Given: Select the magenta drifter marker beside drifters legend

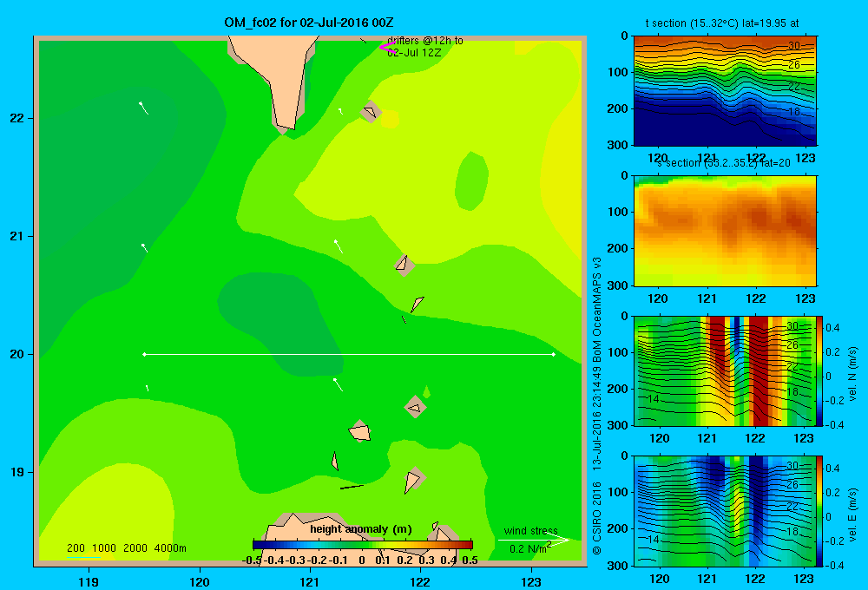Looking at the screenshot, I should click(387, 48).
